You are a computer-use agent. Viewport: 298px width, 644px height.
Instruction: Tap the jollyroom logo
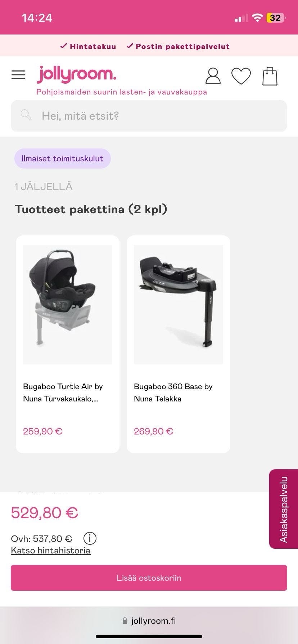[x=77, y=74]
